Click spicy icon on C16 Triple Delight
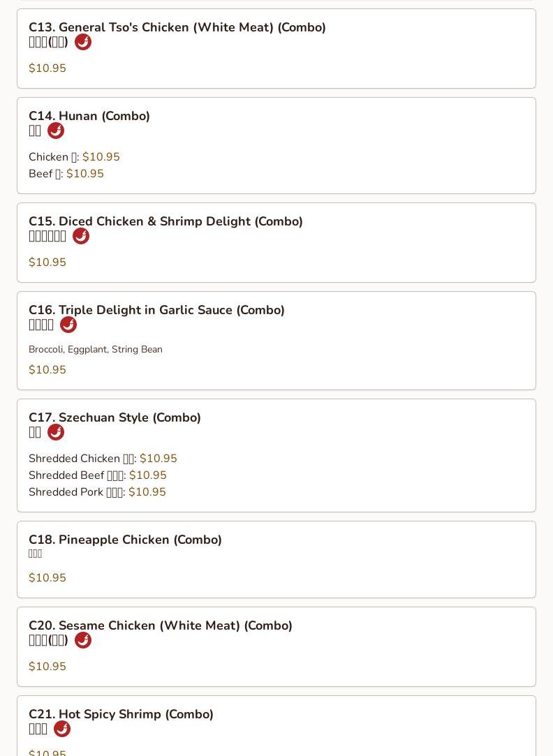The image size is (553, 756). pyautogui.click(x=68, y=325)
